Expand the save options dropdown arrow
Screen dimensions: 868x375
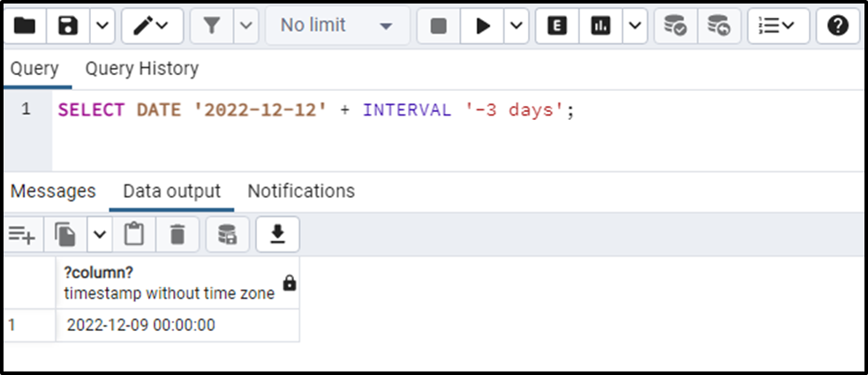[102, 26]
